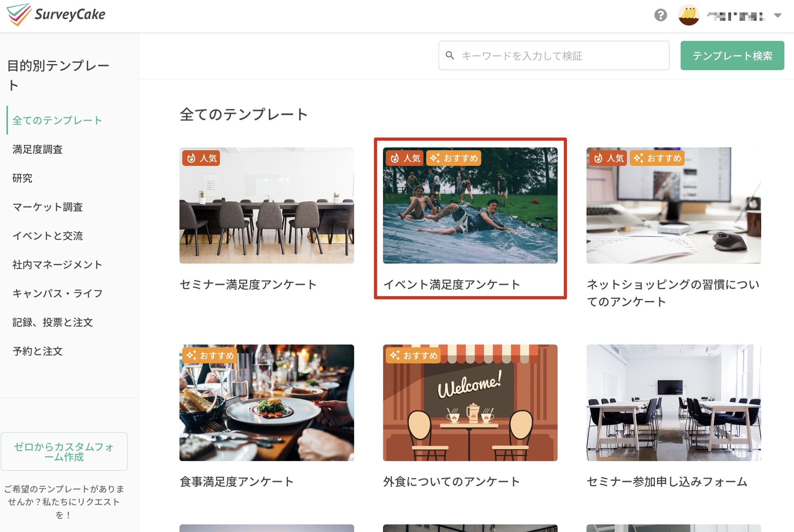Click the blurred account username
Image resolution: width=794 pixels, height=532 pixels.
(736, 16)
